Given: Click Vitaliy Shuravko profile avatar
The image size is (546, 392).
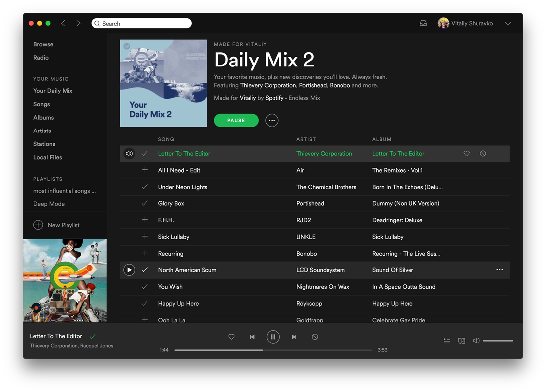Looking at the screenshot, I should (443, 23).
